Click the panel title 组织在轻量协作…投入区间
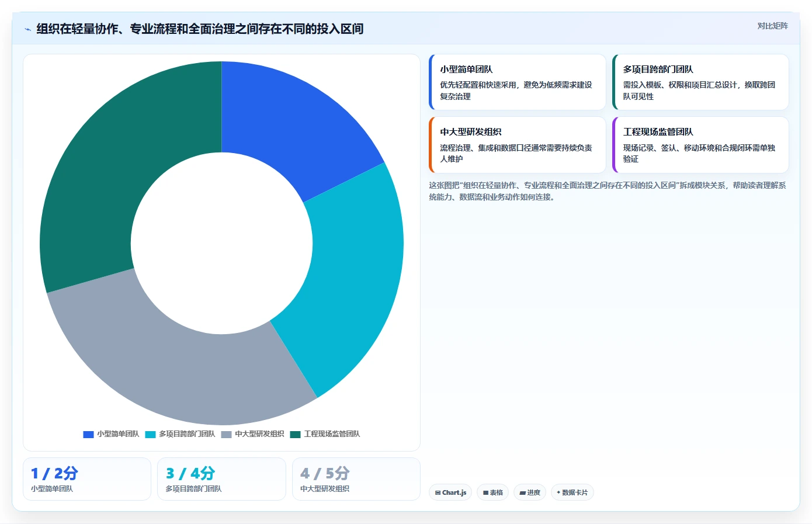Image resolution: width=812 pixels, height=524 pixels. [x=200, y=29]
